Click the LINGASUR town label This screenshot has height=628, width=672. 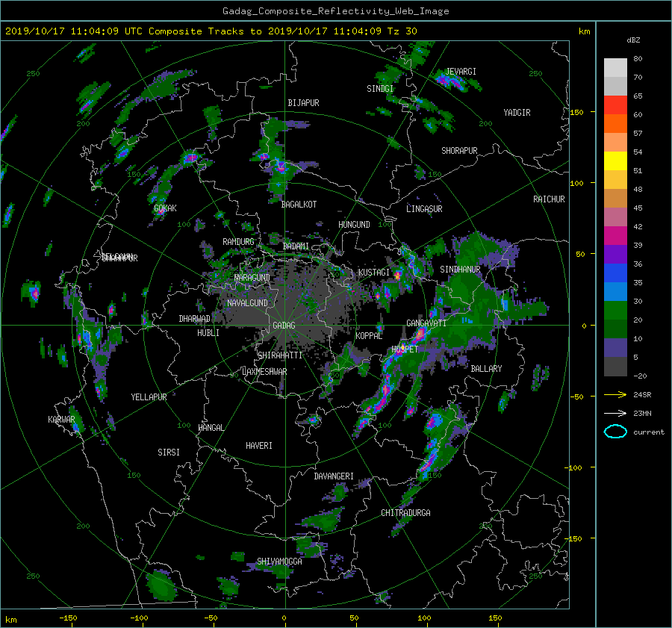pyautogui.click(x=424, y=209)
